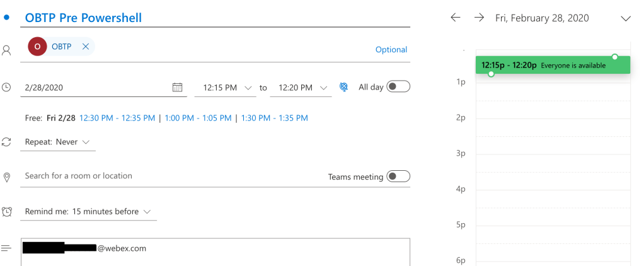Viewport: 644px width, 266px height.
Task: Expand the 12:20 PM end time dropdown
Action: [324, 88]
